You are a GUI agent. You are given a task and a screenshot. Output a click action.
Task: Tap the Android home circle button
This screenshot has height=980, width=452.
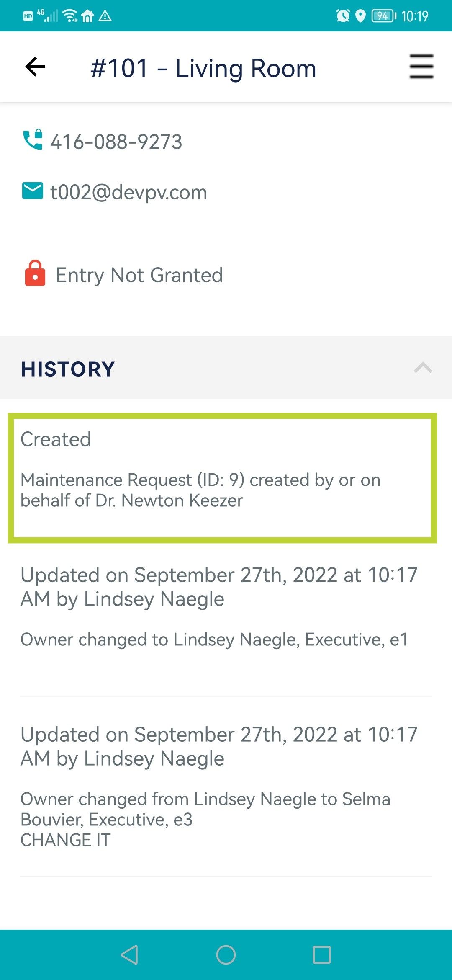[x=226, y=955]
